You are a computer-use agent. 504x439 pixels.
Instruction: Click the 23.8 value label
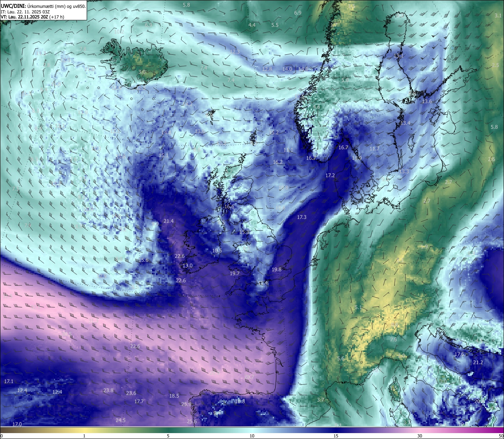click(108, 391)
